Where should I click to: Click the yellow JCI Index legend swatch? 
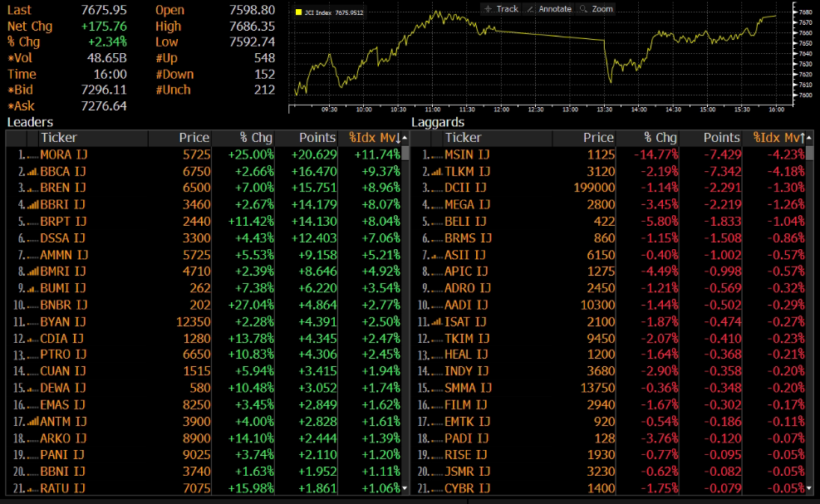point(299,13)
